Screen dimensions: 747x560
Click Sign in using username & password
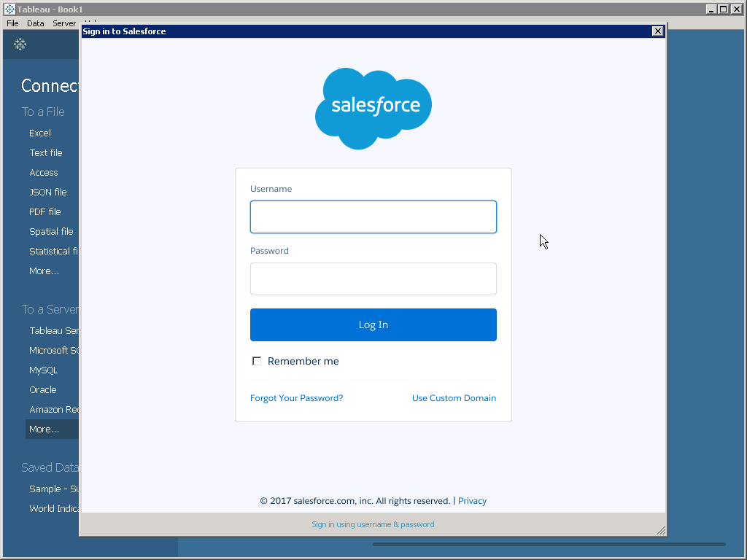373,524
